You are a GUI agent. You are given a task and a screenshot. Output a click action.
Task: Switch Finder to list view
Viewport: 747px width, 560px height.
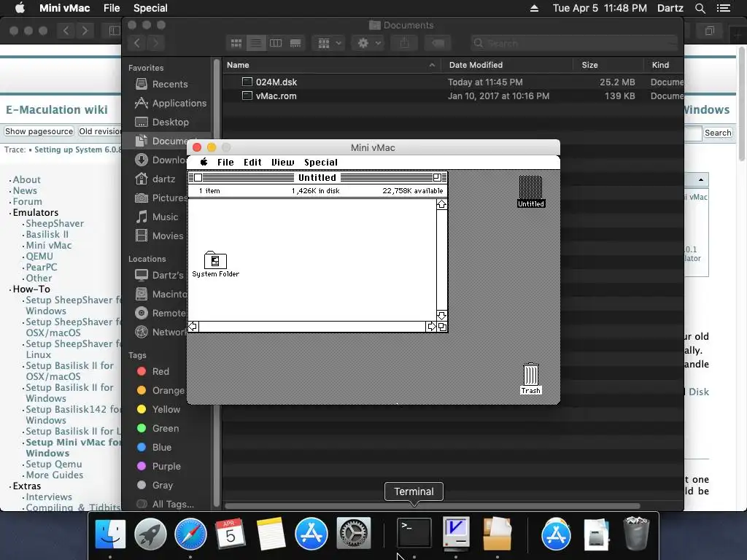256,43
